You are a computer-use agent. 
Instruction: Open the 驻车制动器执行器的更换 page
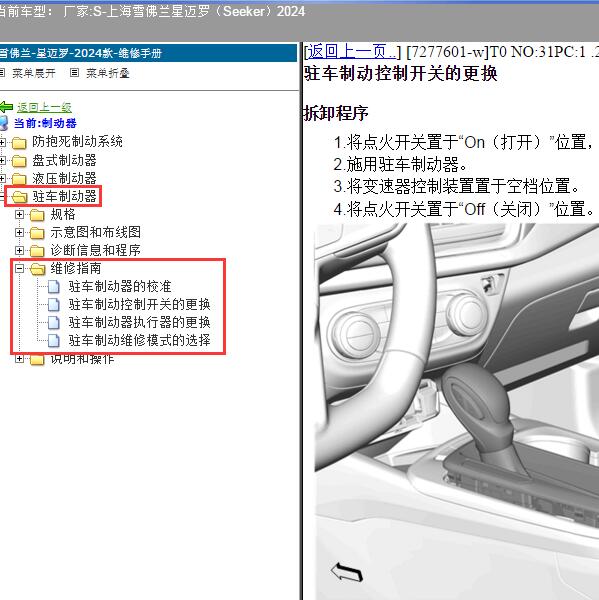coord(140,322)
